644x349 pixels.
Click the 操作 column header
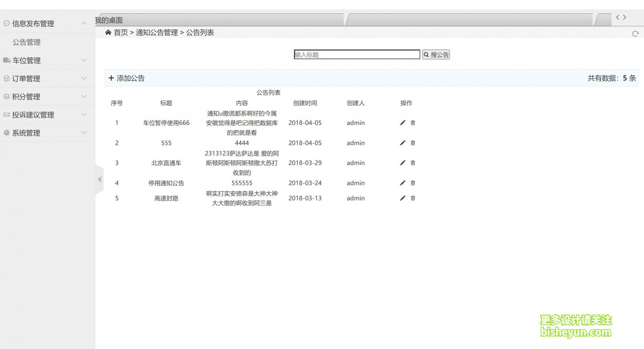coord(406,103)
